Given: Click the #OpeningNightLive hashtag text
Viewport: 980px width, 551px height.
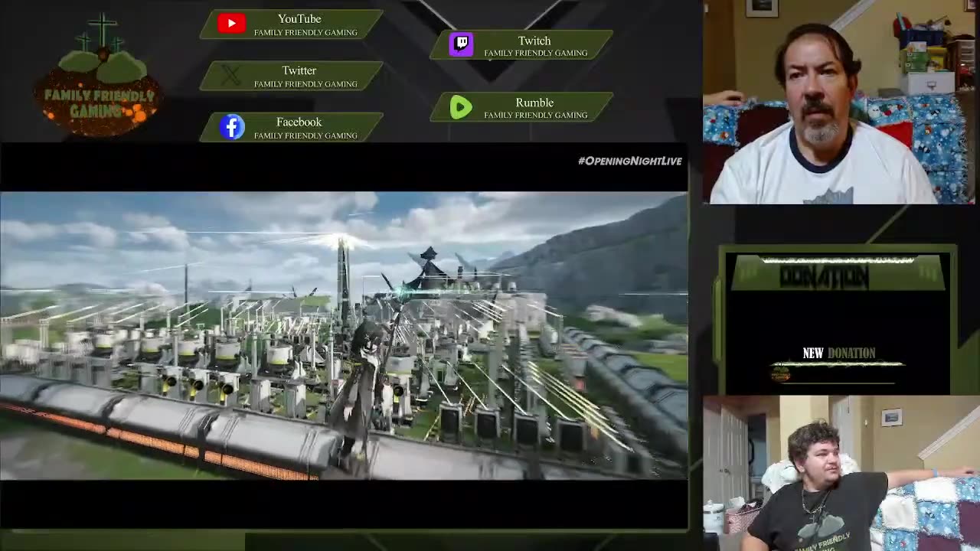Looking at the screenshot, I should pyautogui.click(x=629, y=161).
